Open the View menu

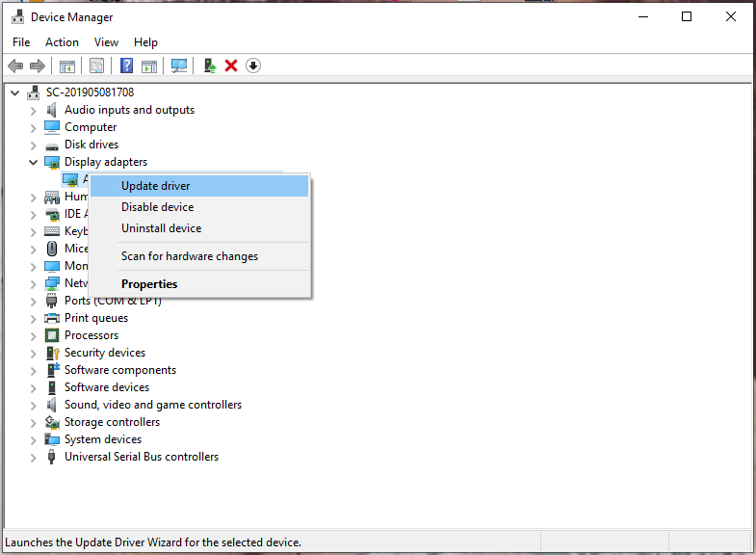[x=107, y=42]
